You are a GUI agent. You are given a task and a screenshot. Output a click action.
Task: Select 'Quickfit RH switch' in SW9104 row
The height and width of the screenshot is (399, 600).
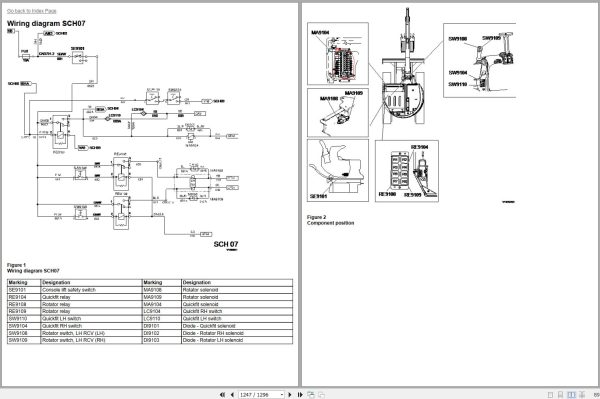point(91,326)
